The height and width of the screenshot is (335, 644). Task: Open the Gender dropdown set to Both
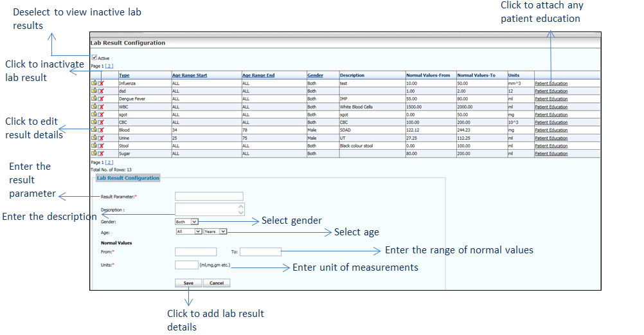(187, 222)
